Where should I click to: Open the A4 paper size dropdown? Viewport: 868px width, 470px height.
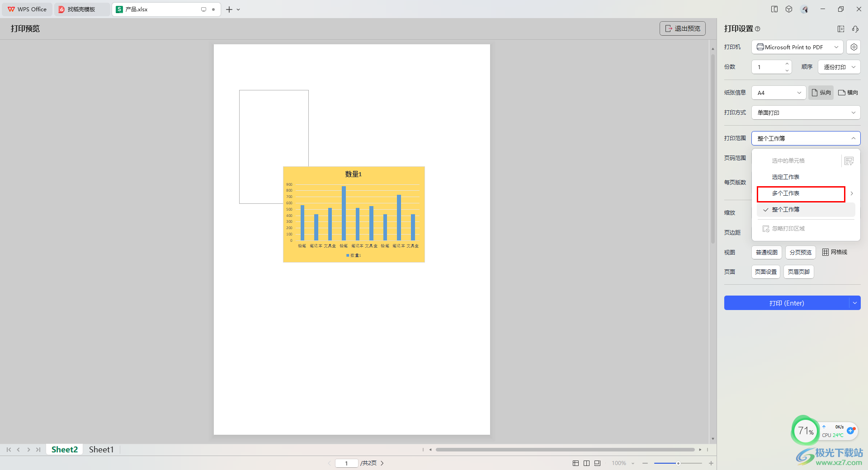pyautogui.click(x=778, y=93)
